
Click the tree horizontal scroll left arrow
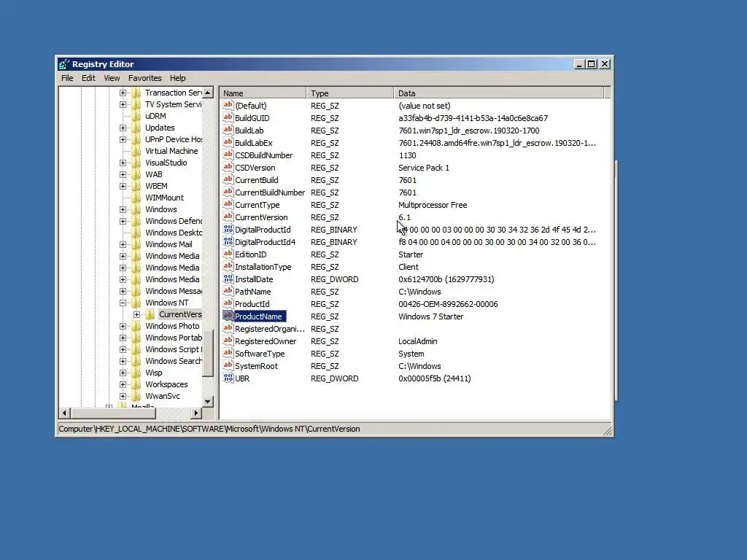tap(65, 413)
